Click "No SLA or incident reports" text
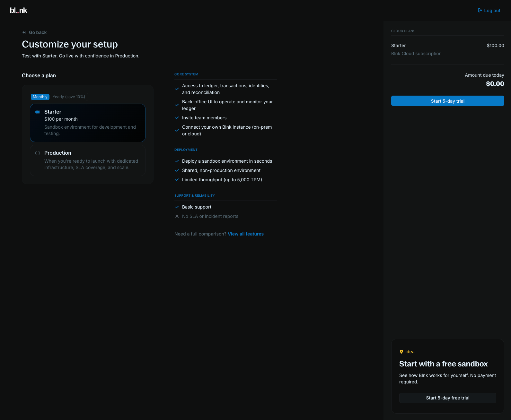511x420 pixels. 210,216
